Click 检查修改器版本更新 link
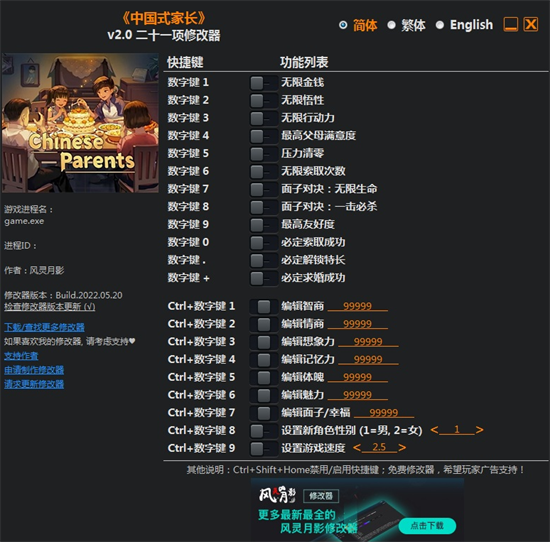 [49, 307]
